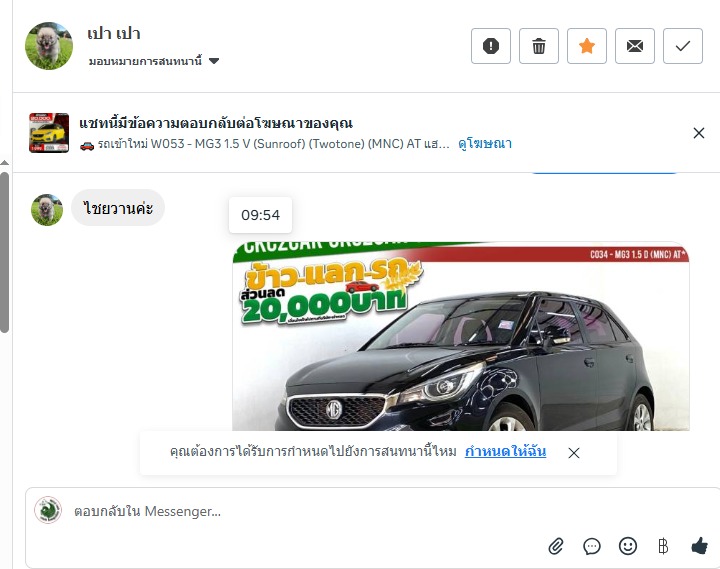Click กำหนดให้ฉัน assign-to-me link
This screenshot has height=569, width=720.
point(505,452)
